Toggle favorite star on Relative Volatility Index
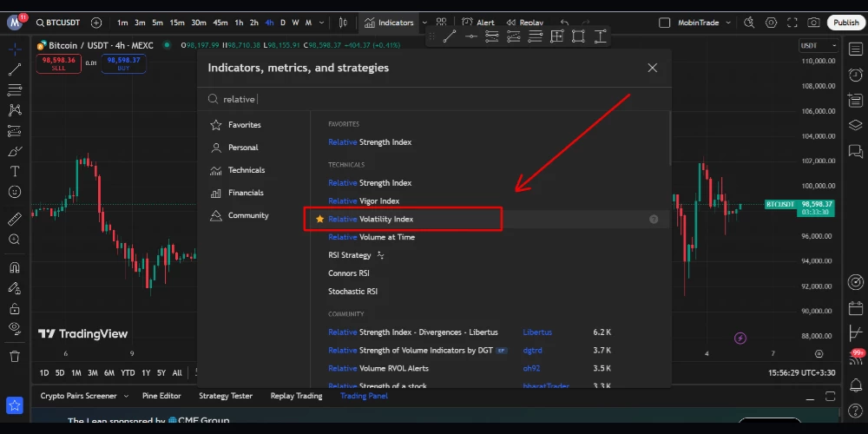Screen dimensions: 868x434 coord(319,220)
